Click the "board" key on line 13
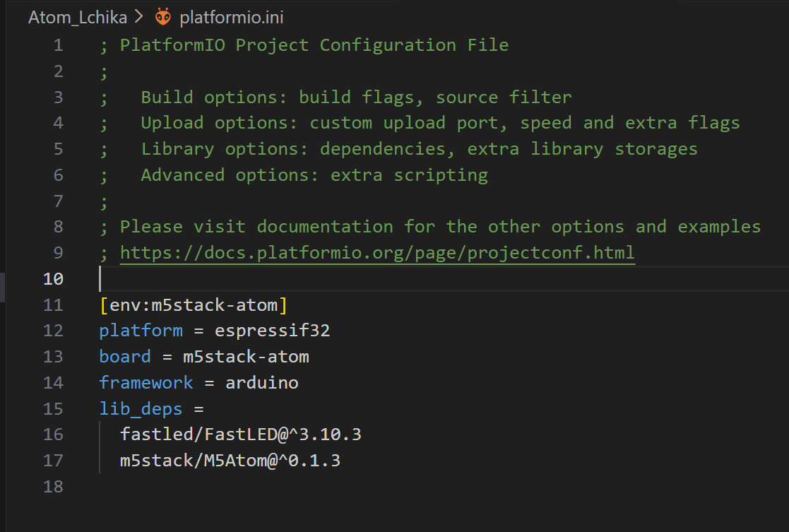The width and height of the screenshot is (789, 532). click(125, 357)
